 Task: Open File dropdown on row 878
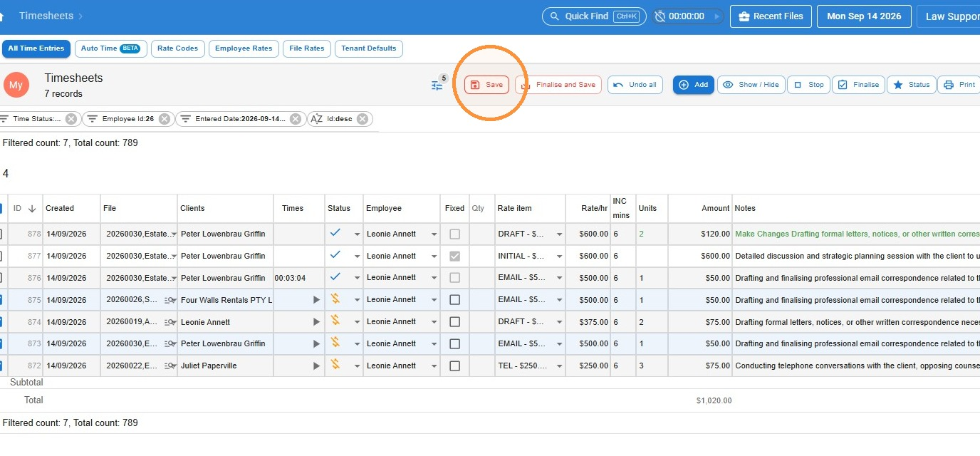pyautogui.click(x=174, y=234)
